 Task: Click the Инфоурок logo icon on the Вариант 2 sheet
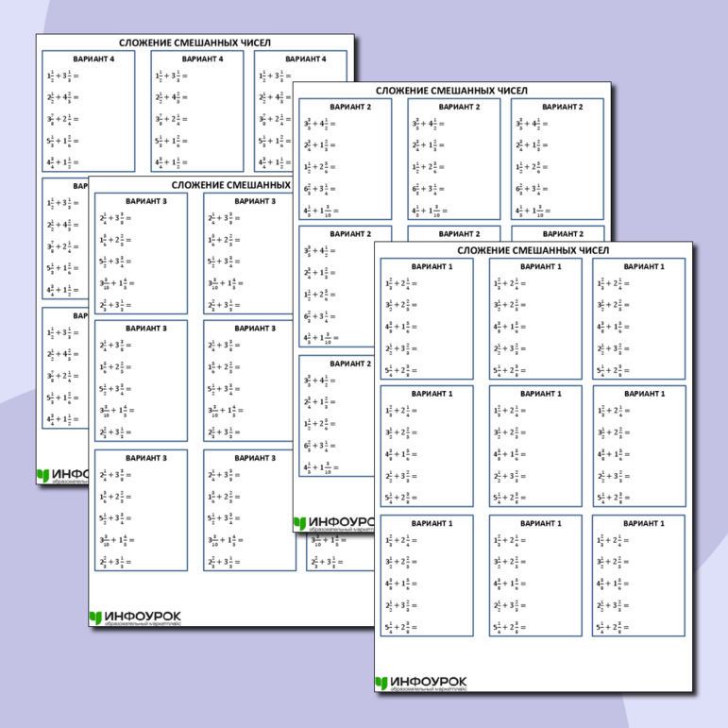[299, 522]
